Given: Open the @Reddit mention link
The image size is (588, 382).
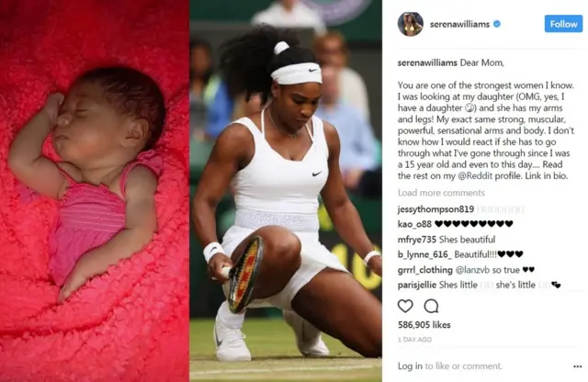Looking at the screenshot, I should 475,175.
